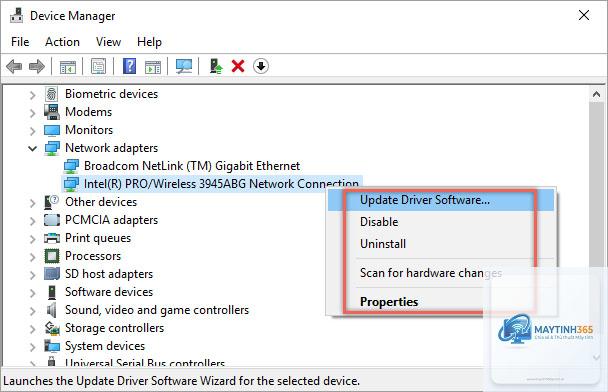Choose Uninstall in the context menu
Image resolution: width=608 pixels, height=392 pixels.
[442, 244]
